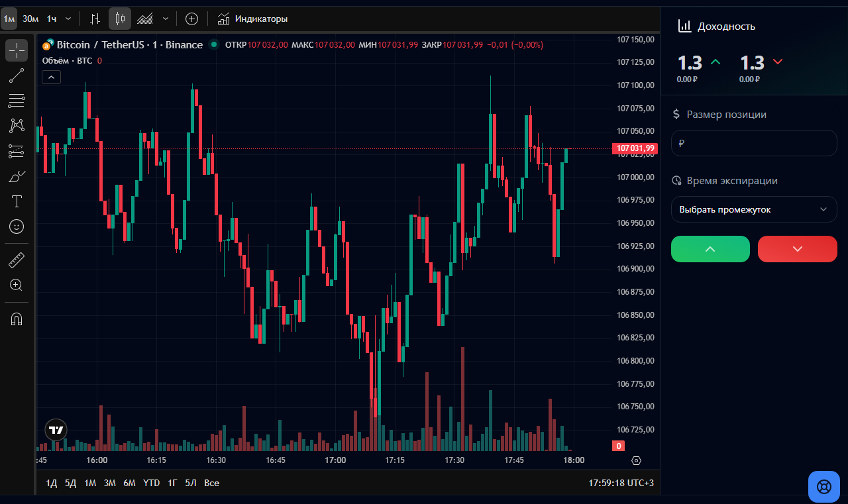Switch chart style to candlesticks
Viewport: 848px width, 504px height.
pyautogui.click(x=120, y=19)
